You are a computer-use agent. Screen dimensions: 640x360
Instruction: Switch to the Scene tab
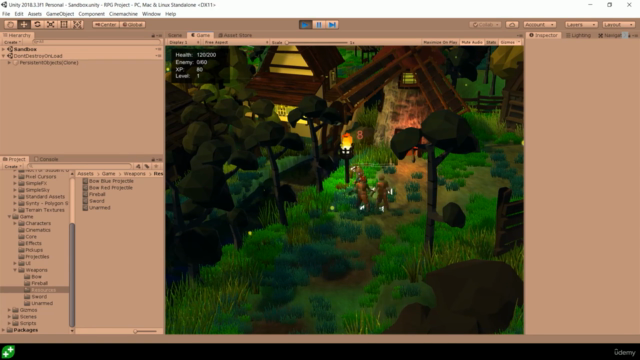pyautogui.click(x=175, y=35)
